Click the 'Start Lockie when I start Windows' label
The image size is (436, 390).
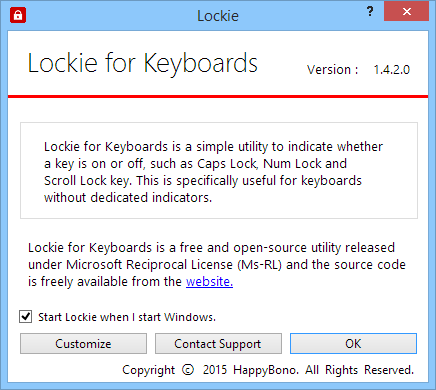click(127, 317)
